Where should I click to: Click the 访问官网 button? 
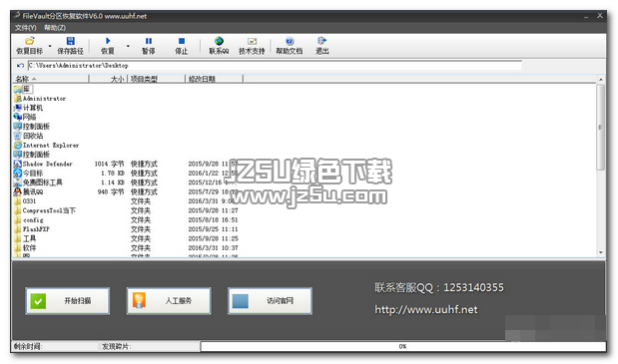(270, 301)
